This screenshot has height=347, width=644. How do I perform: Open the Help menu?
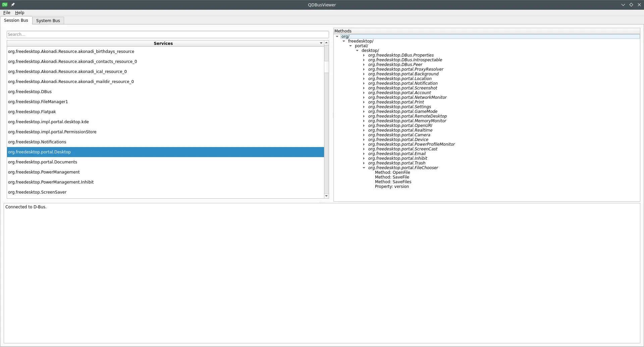pos(19,13)
